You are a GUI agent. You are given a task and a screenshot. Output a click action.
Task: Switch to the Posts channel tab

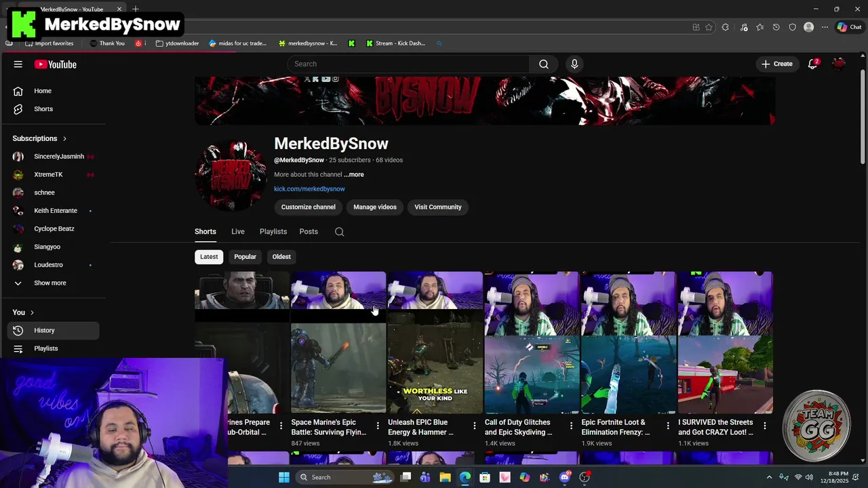click(x=309, y=232)
